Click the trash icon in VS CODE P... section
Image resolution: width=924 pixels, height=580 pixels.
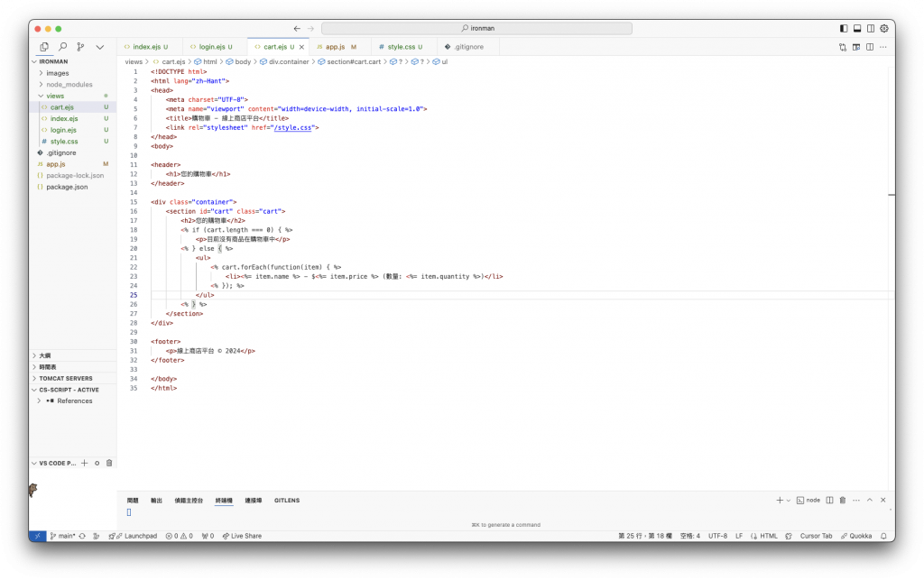109,464
